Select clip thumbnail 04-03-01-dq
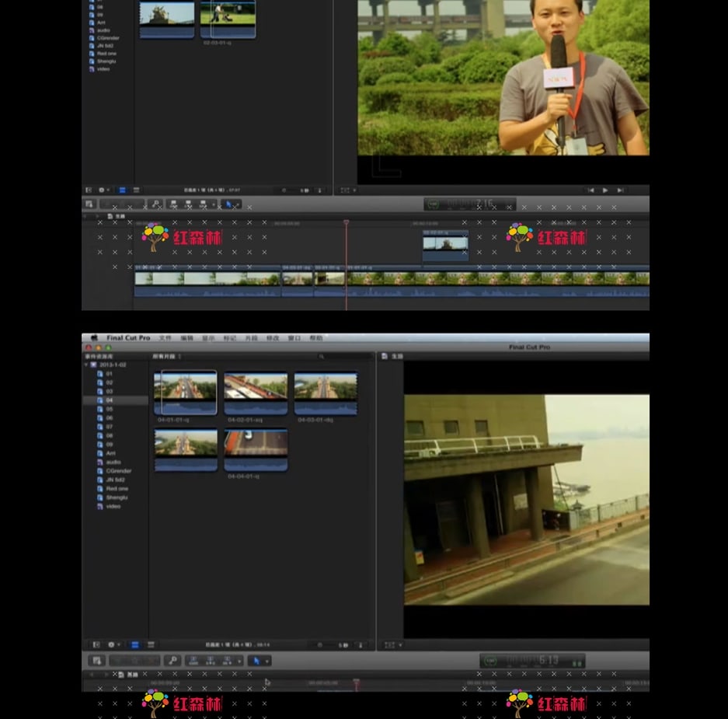The height and width of the screenshot is (719, 728). click(326, 393)
